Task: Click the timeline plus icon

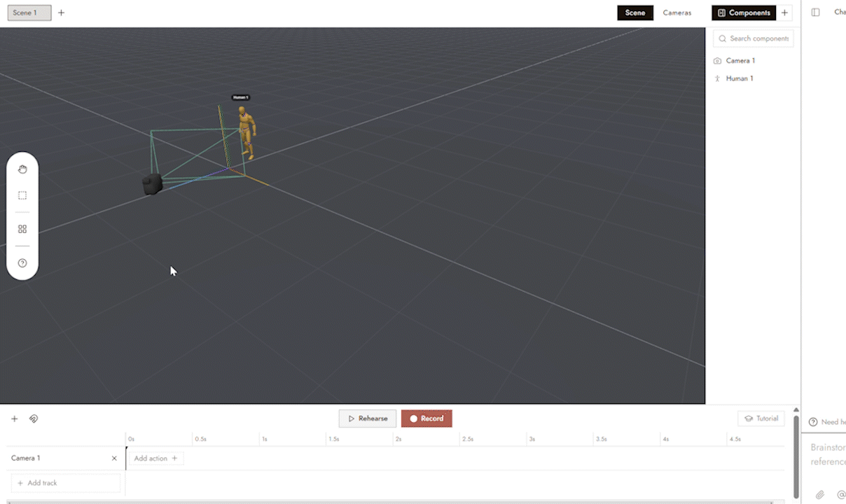Action: point(15,419)
